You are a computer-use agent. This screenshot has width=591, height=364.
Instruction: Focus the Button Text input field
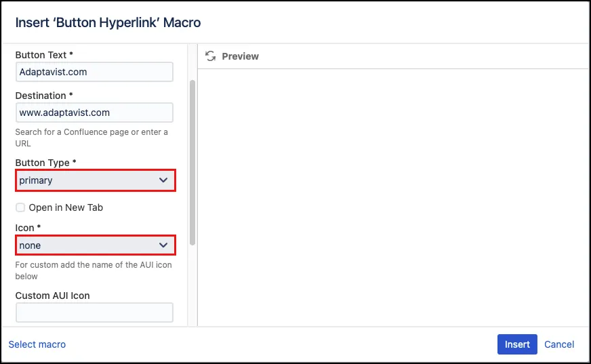pos(94,72)
